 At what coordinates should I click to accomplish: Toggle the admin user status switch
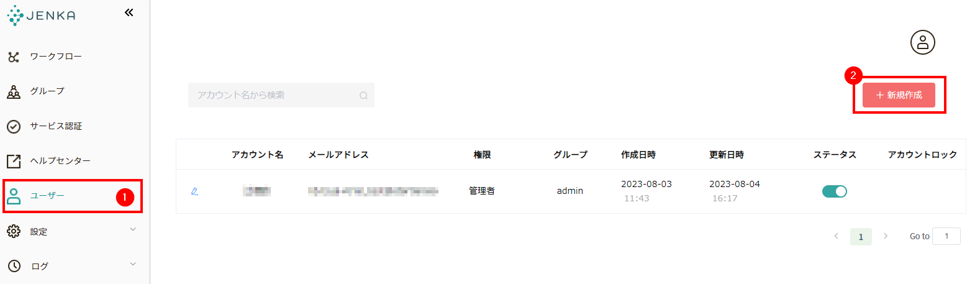834,191
